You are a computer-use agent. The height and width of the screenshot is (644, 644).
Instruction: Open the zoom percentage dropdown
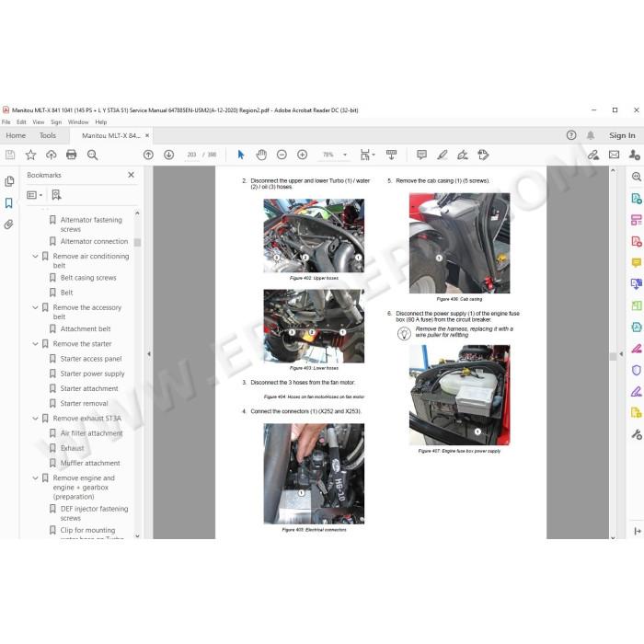tap(345, 155)
